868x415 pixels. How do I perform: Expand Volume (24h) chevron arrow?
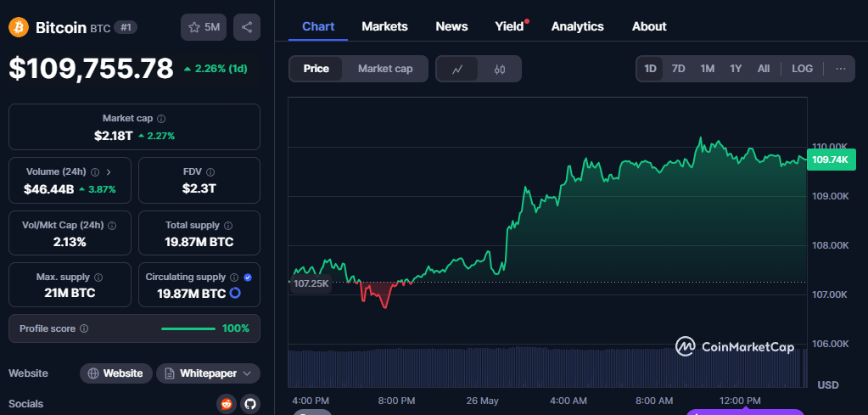[x=108, y=171]
